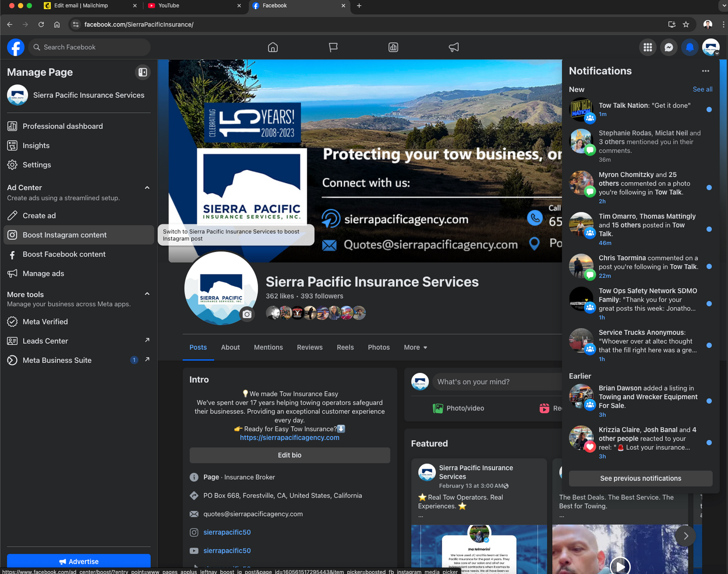
Task: Open the Menu grid icon
Action: coord(647,47)
